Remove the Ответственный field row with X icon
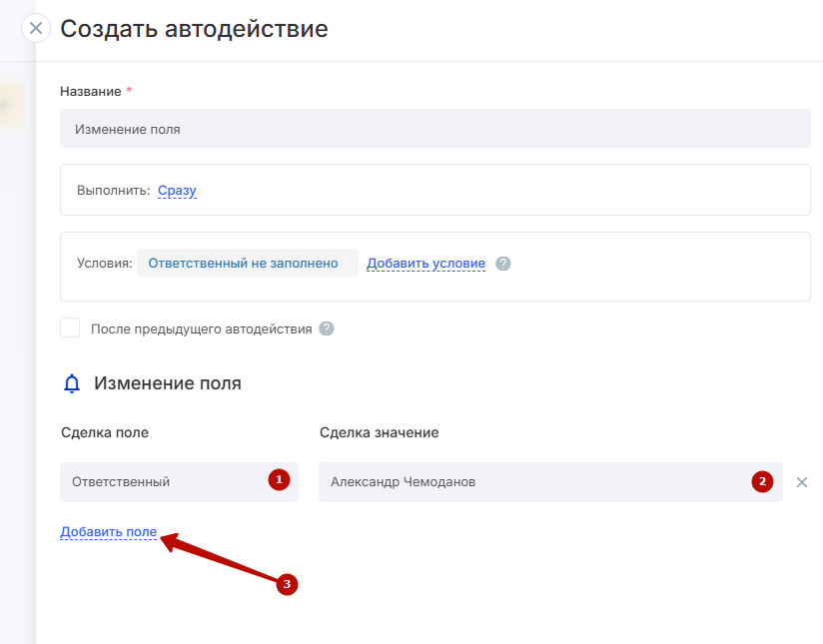This screenshot has height=644, width=823. coord(801,482)
